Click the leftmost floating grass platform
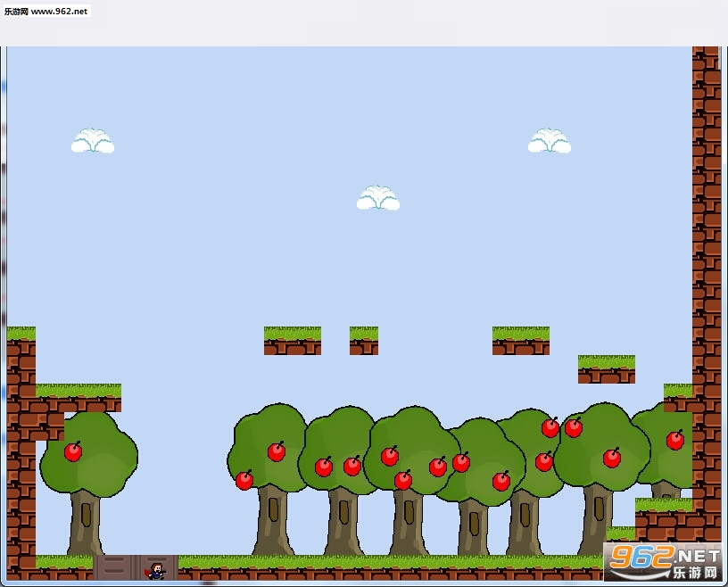728x587 pixels. pyautogui.click(x=293, y=341)
